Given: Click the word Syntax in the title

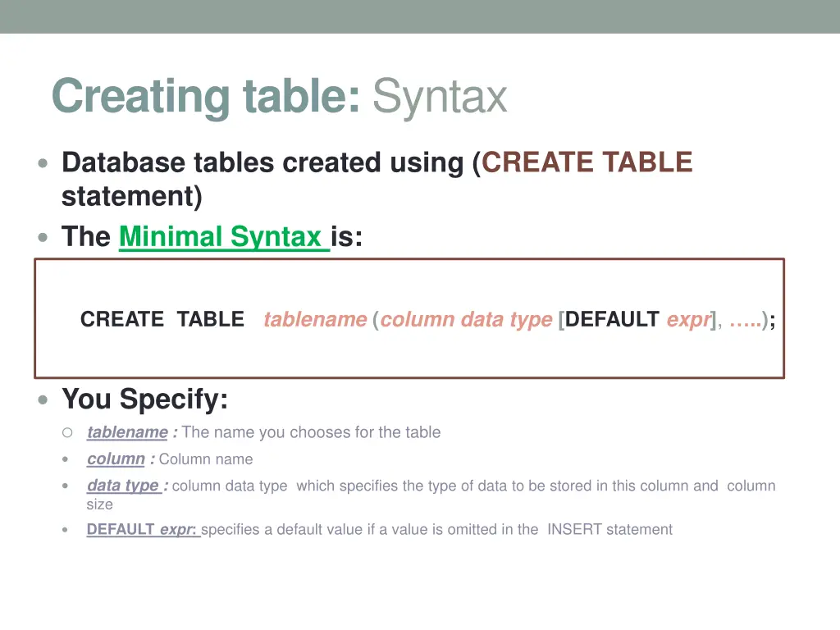Looking at the screenshot, I should (440, 97).
